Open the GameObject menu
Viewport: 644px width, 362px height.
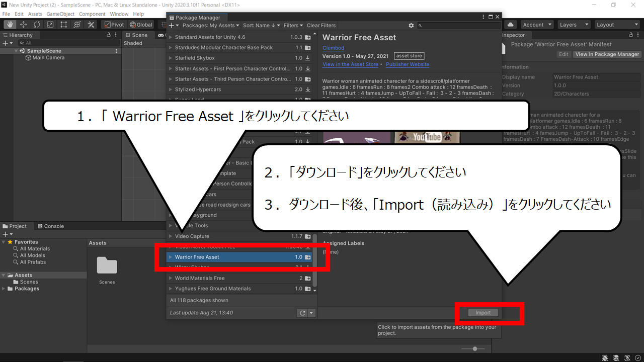pyautogui.click(x=61, y=14)
